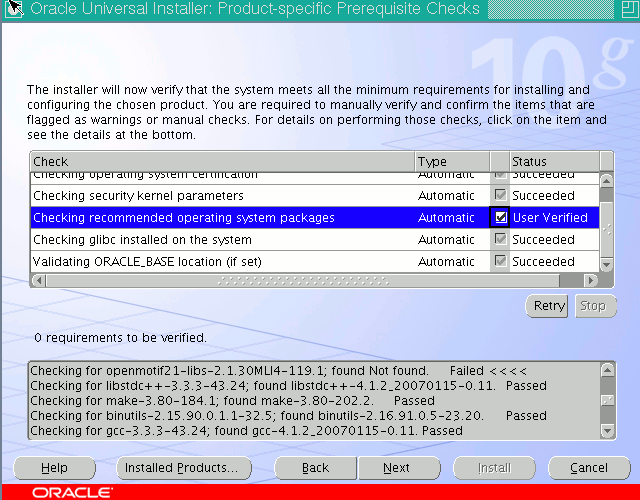Toggle checkbox for recommended operating system packages
This screenshot has width=640, height=500.
(500, 218)
